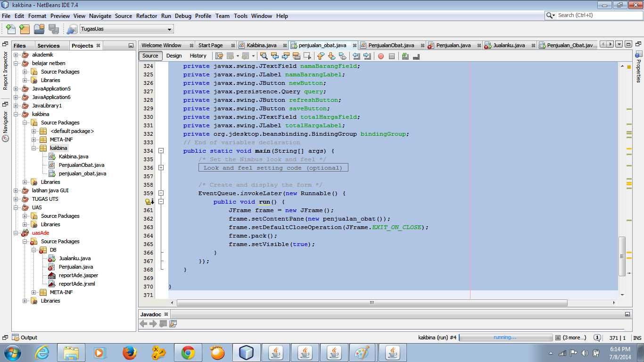Open Firefox from the Windows taskbar
The height and width of the screenshot is (362, 644).
click(x=129, y=353)
